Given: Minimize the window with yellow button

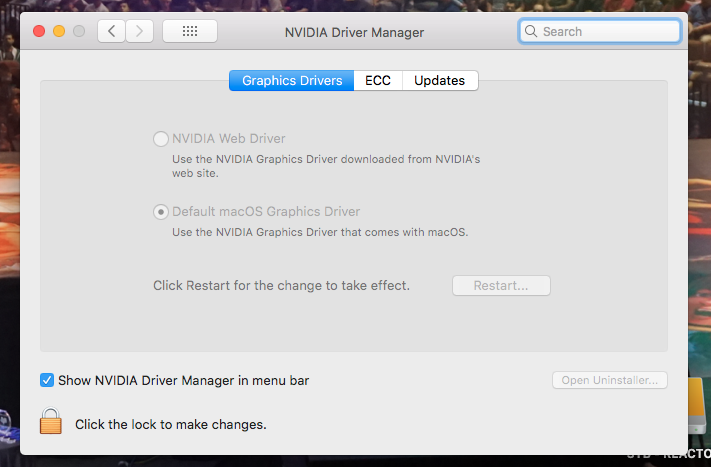Looking at the screenshot, I should tap(59, 31).
